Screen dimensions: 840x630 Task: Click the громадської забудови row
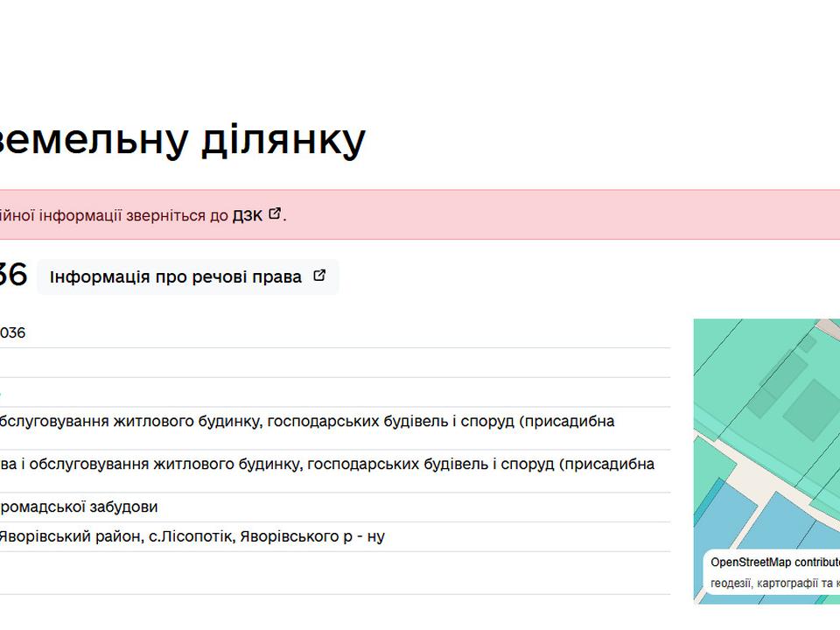79,507
